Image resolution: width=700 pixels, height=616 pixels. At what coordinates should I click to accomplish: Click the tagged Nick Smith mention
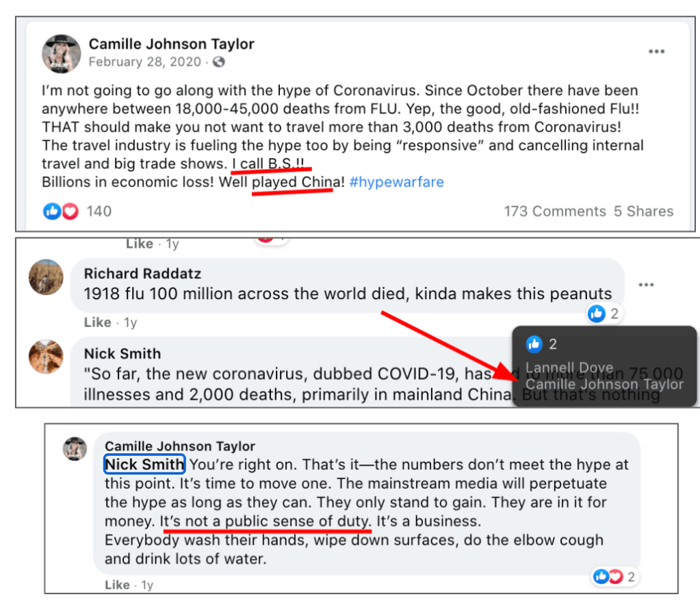[144, 465]
